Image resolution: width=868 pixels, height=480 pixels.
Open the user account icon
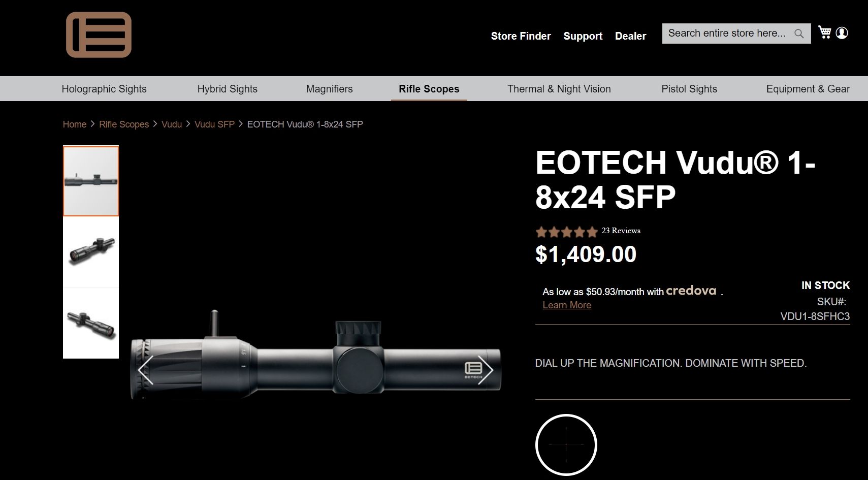click(842, 33)
